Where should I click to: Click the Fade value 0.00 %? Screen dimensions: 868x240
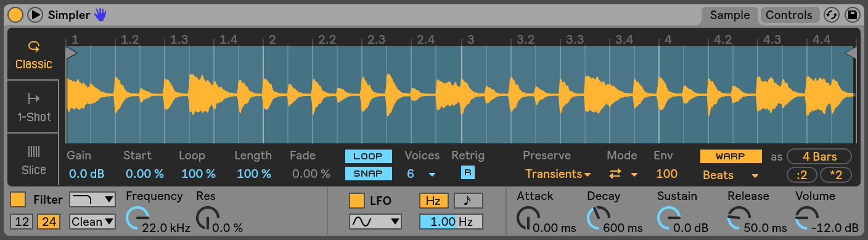[311, 174]
